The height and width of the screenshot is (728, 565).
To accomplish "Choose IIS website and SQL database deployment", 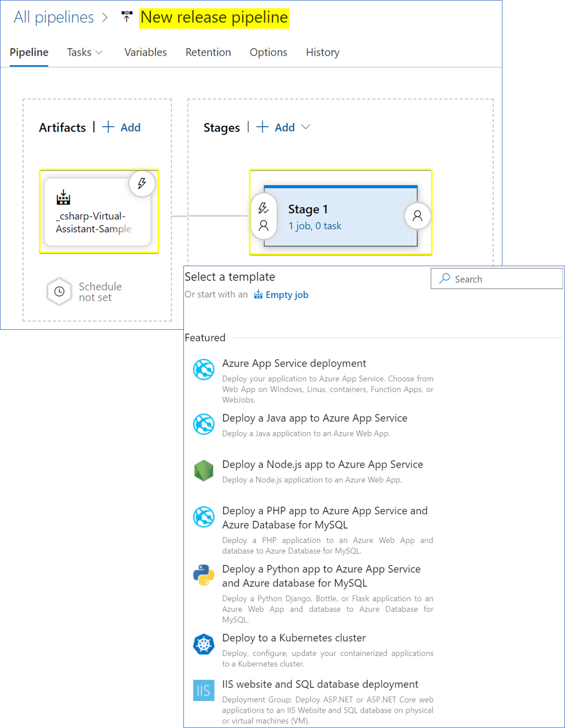I will coord(320,684).
